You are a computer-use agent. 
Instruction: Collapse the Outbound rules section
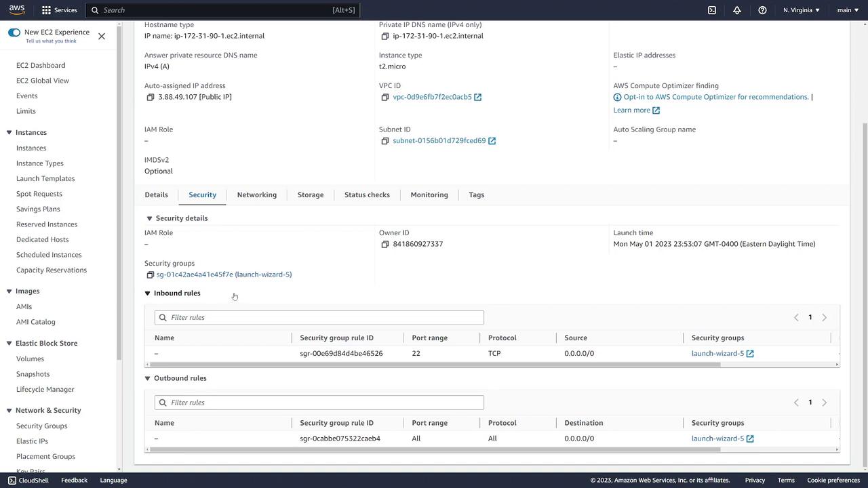click(x=147, y=378)
